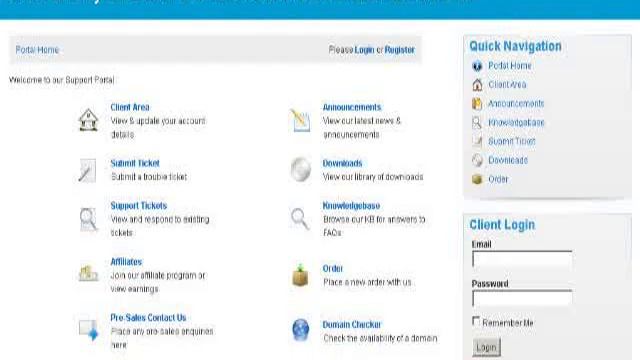Go to Client Area in Quick Navigation

pos(507,84)
